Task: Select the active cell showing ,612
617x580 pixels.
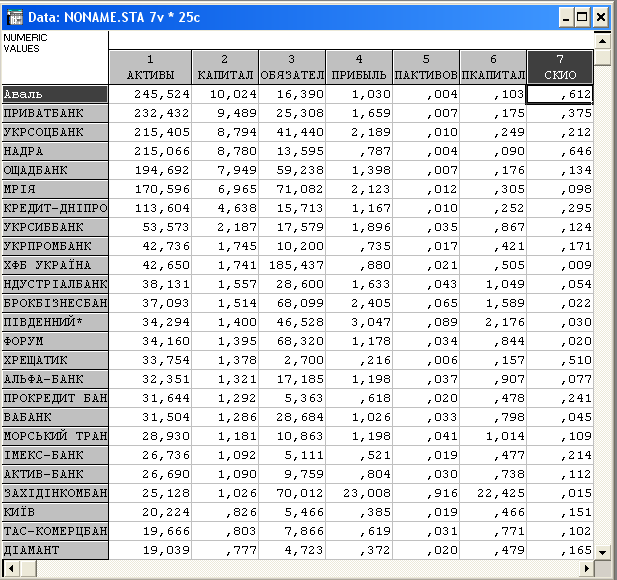Action: click(x=559, y=94)
